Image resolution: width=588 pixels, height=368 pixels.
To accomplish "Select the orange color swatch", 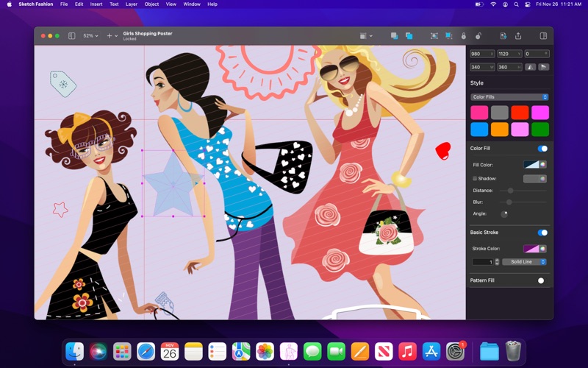I will click(x=500, y=130).
